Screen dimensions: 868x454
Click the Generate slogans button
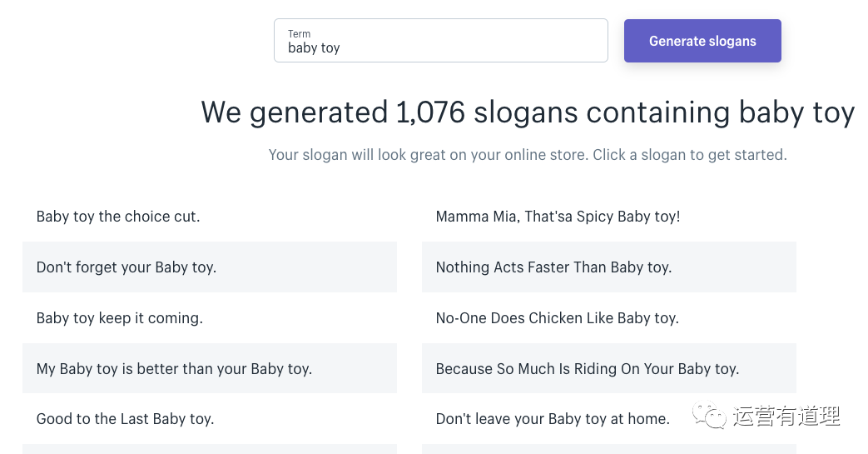coord(702,41)
